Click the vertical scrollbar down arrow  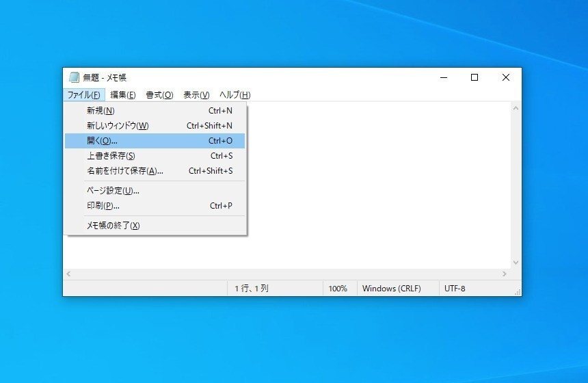click(x=516, y=263)
